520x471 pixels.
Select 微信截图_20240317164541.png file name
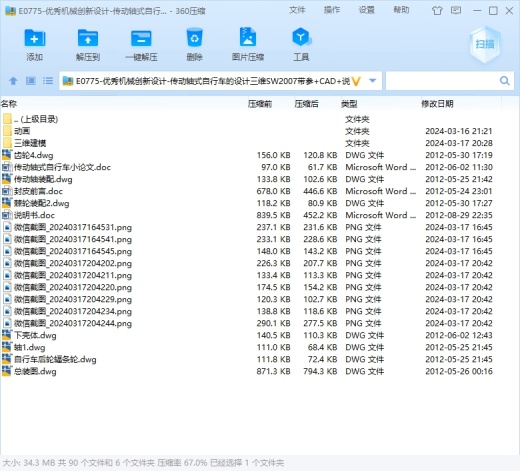point(73,239)
